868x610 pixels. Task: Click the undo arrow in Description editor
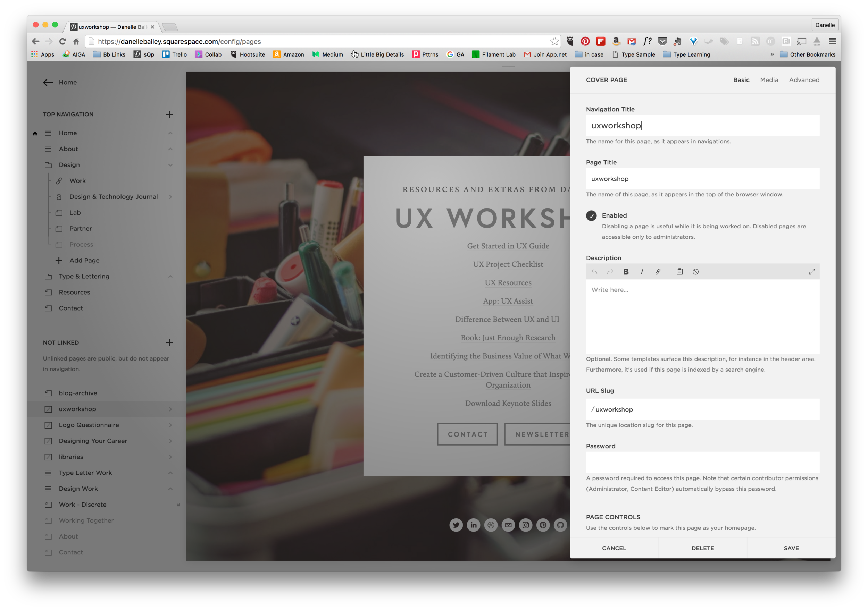[x=594, y=272]
